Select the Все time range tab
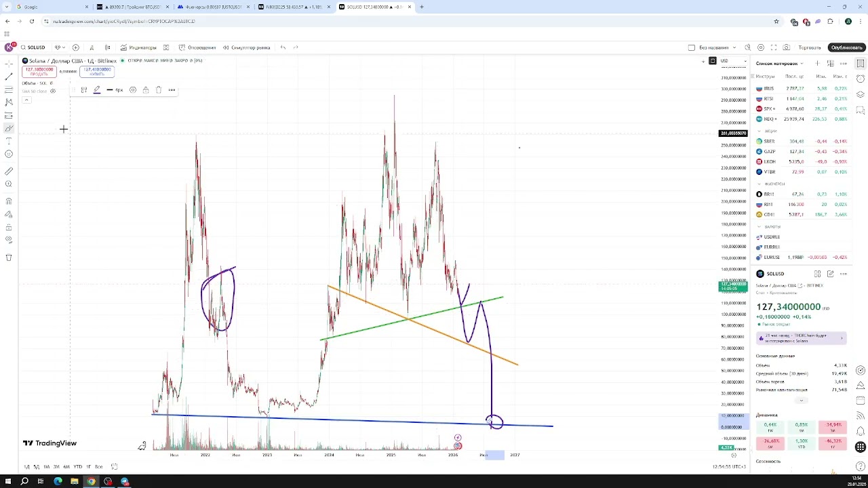The image size is (868, 488). coord(99,467)
